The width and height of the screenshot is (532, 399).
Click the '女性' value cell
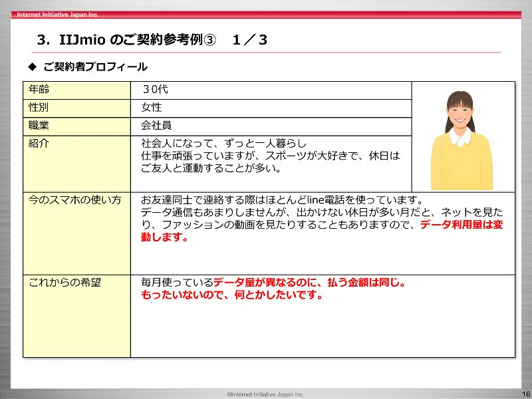[271, 108]
